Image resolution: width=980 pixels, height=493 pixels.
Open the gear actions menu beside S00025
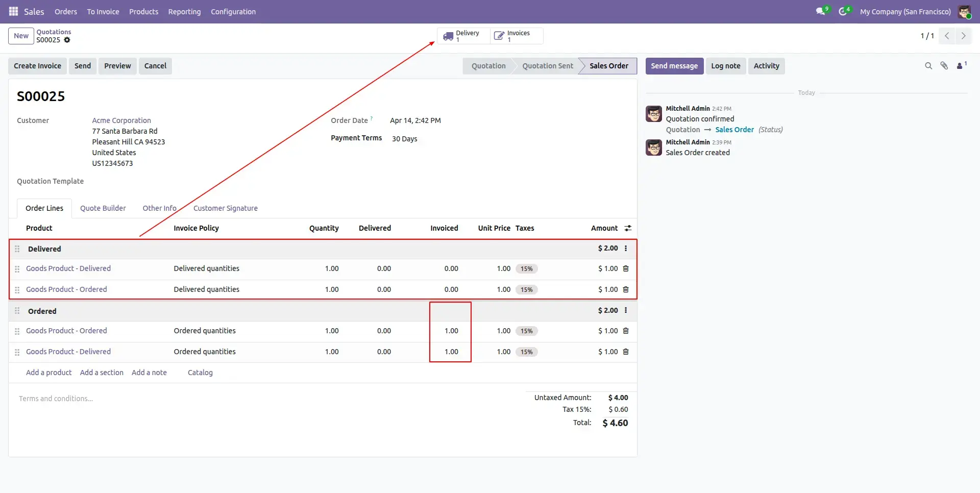(67, 40)
